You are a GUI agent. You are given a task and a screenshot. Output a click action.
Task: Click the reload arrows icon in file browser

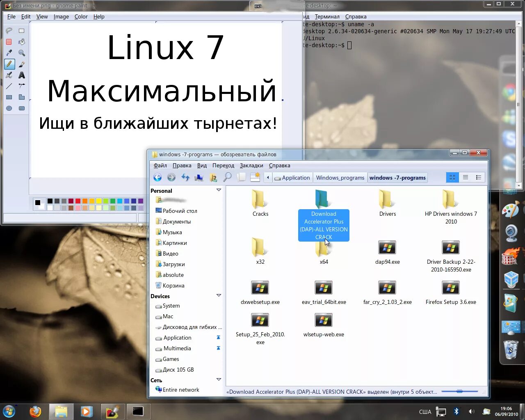pyautogui.click(x=185, y=177)
